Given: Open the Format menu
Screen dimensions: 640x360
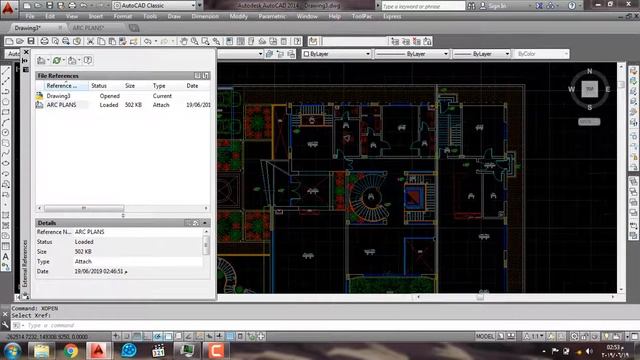Looking at the screenshot, I should click(122, 16).
